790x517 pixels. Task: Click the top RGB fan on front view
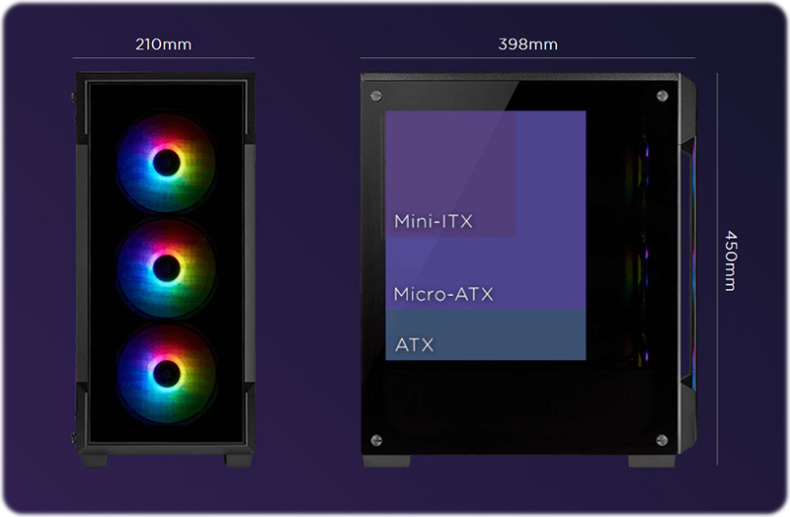(x=166, y=163)
